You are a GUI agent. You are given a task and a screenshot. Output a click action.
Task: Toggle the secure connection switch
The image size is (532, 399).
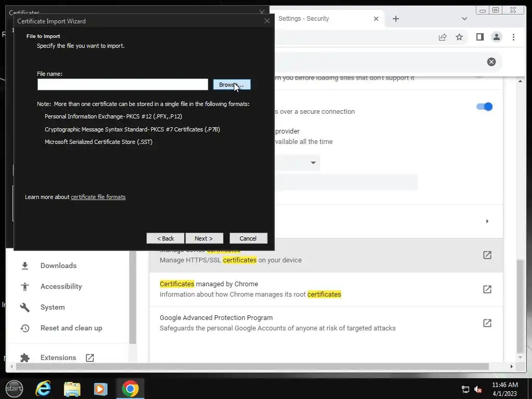click(x=484, y=107)
